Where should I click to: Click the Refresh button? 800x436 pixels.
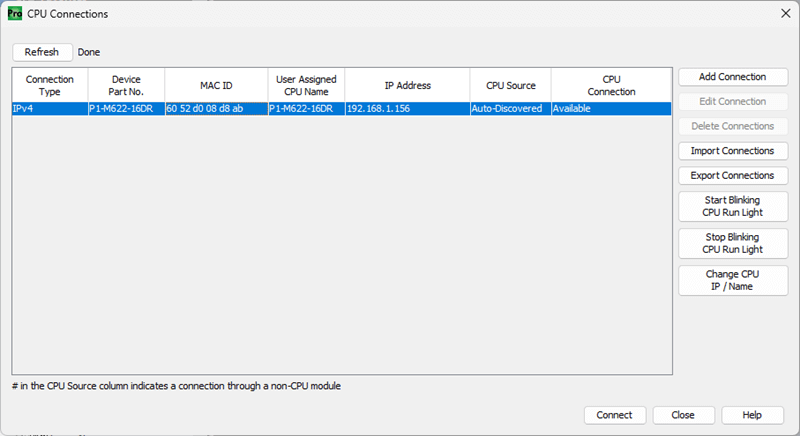click(42, 52)
